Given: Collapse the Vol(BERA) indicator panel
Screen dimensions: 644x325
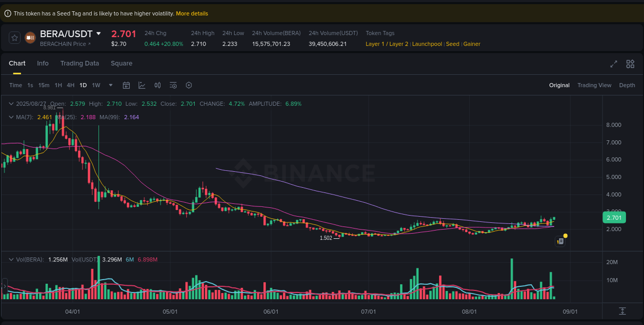Looking at the screenshot, I should coord(11,259).
